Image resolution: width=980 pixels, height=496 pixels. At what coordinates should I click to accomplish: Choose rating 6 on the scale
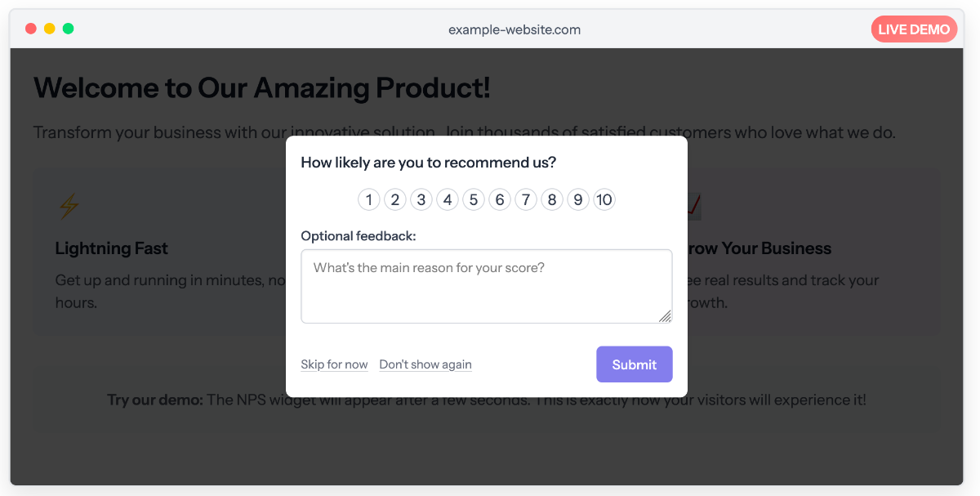pyautogui.click(x=500, y=199)
